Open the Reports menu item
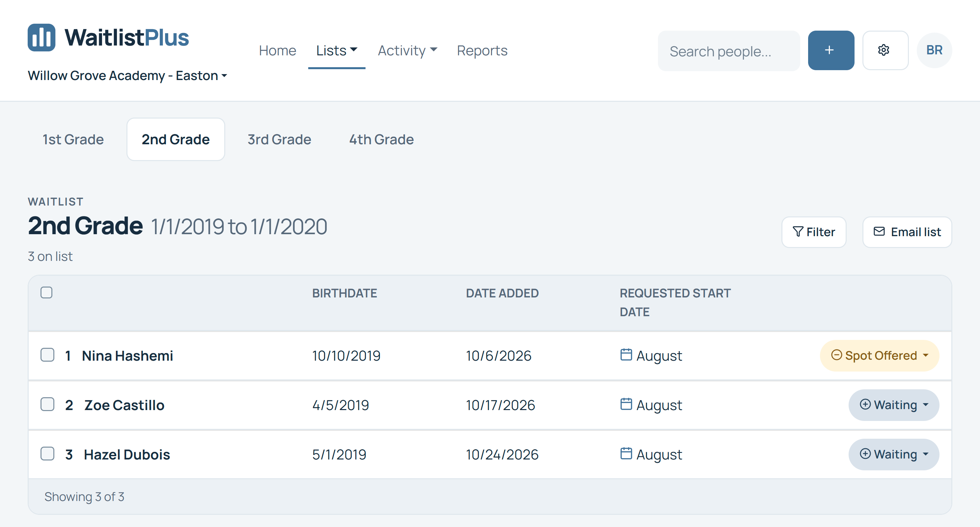This screenshot has width=980, height=527. (x=482, y=50)
